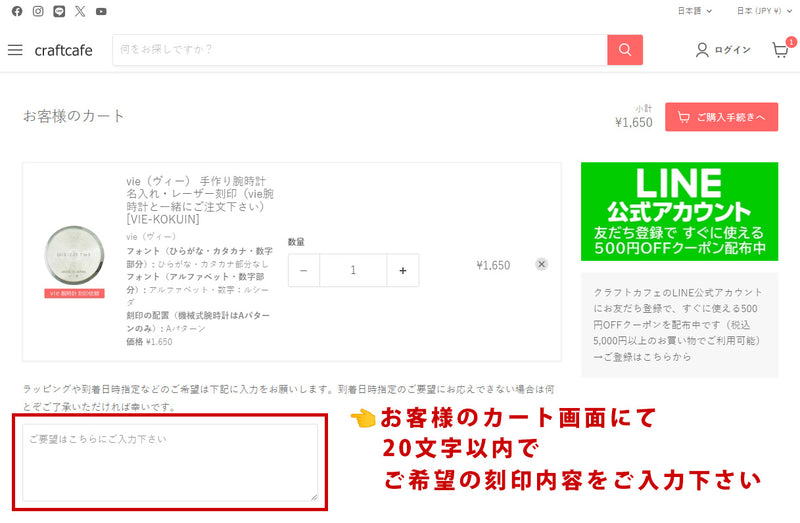Remove the item with the X button
Viewport: 800px width, 523px height.
(541, 264)
